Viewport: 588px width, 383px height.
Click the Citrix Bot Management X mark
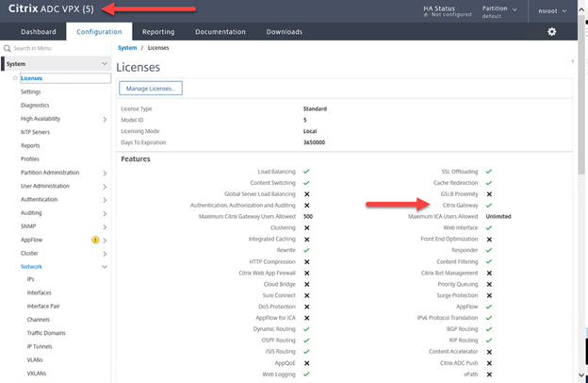coord(489,273)
